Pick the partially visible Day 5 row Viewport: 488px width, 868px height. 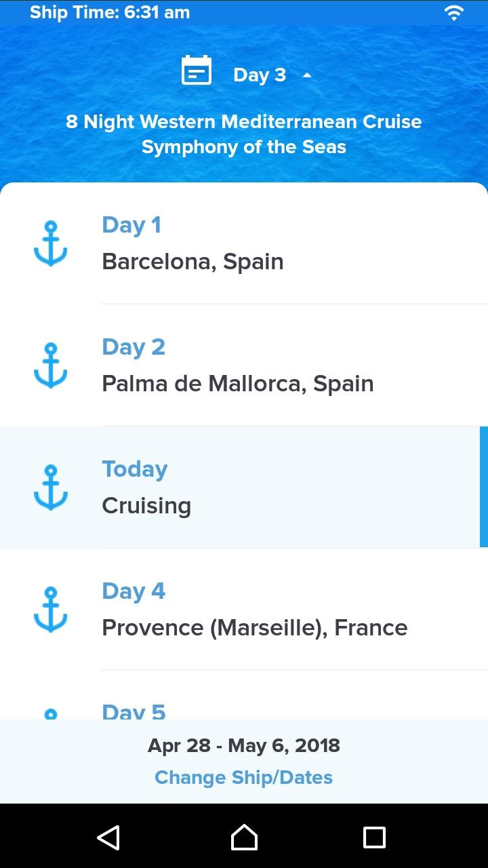tap(134, 711)
